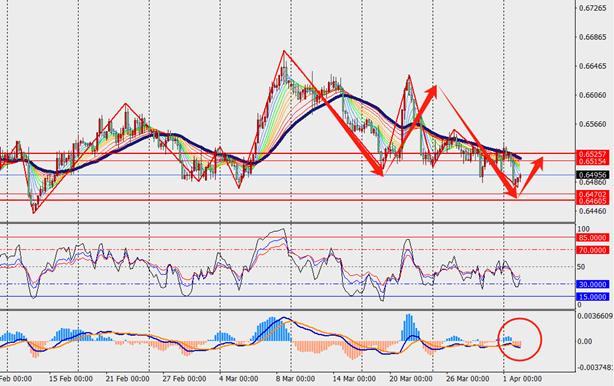Image resolution: width=614 pixels, height=386 pixels.
Task: Select the 85.0000 overbought level label
Action: pos(592,238)
